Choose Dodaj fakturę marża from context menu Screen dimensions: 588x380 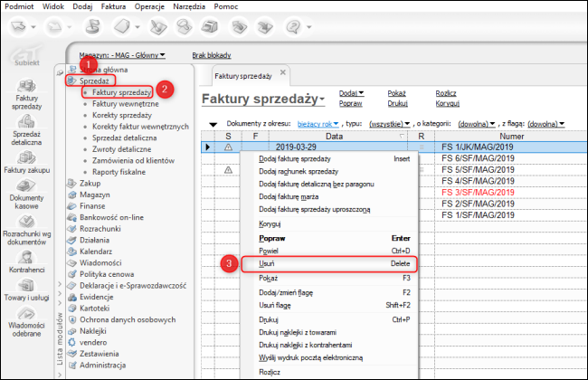(x=291, y=197)
